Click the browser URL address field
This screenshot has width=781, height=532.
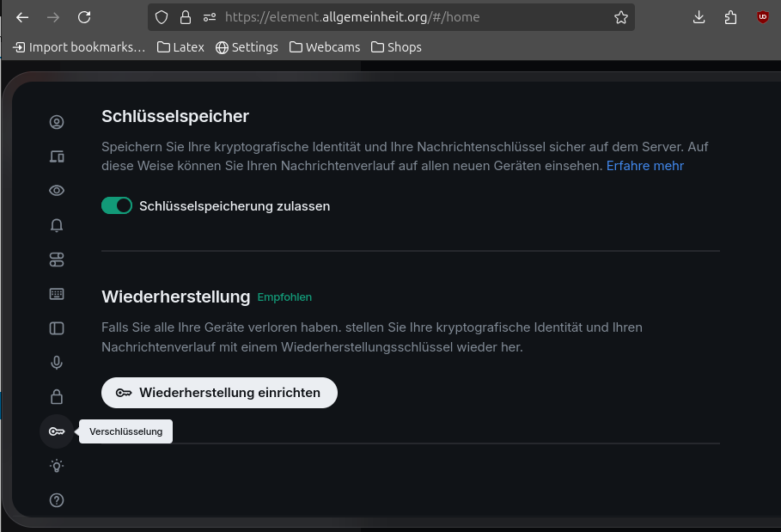tap(412, 17)
